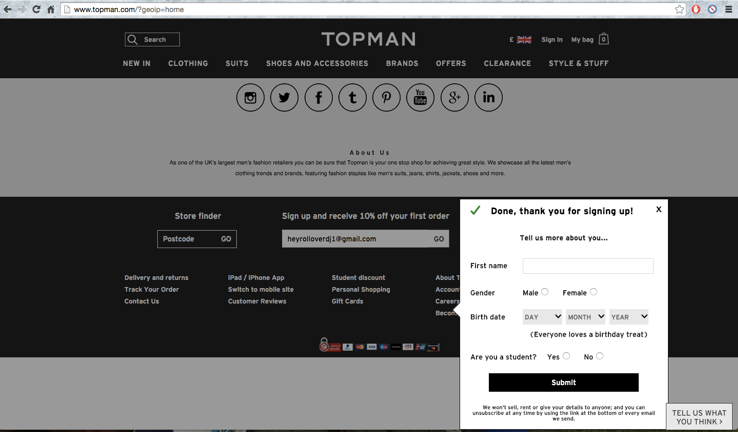Click the TOPMAN logo
Viewport: 738px width, 432px height.
[x=369, y=40]
